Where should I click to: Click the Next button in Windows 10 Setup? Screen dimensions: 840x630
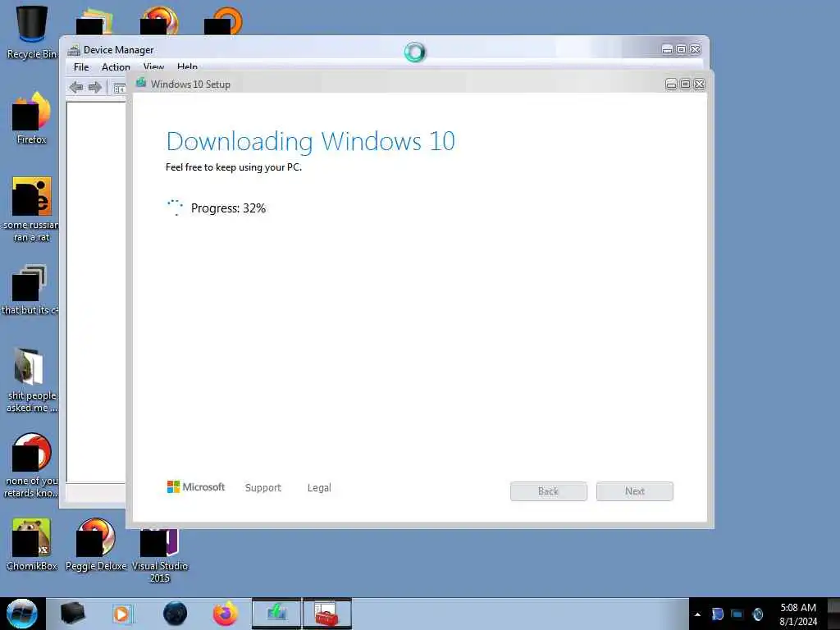coord(635,491)
